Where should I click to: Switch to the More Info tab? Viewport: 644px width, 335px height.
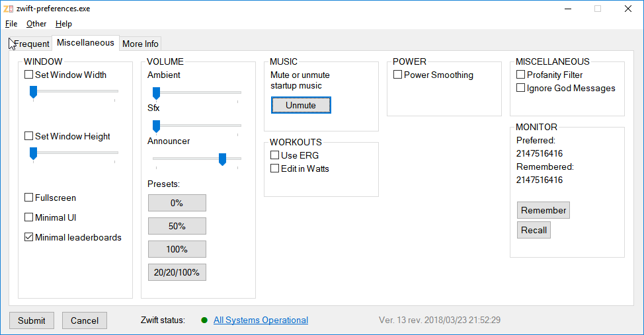140,44
